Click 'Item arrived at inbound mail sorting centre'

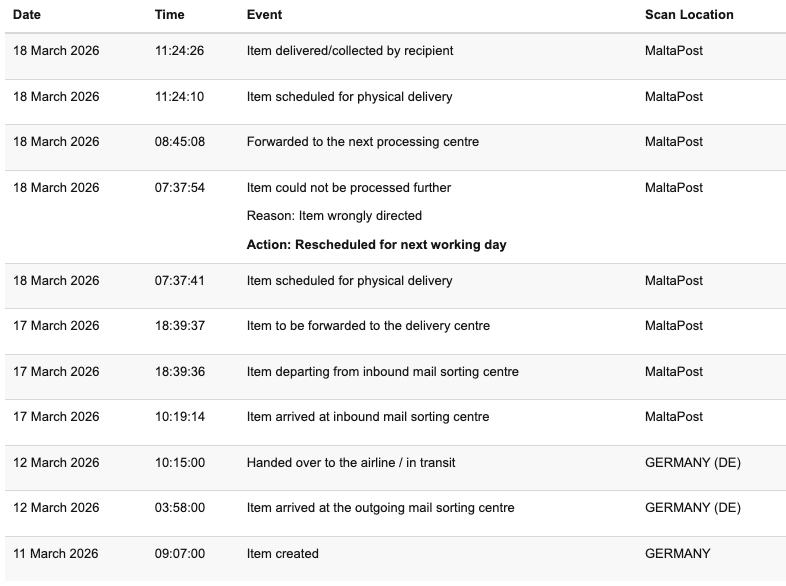pos(368,417)
